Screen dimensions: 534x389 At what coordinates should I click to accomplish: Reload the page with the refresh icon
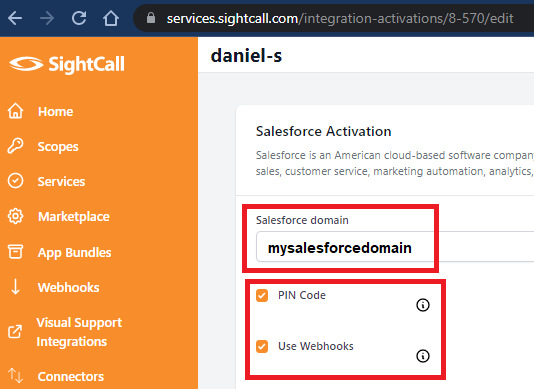(79, 18)
